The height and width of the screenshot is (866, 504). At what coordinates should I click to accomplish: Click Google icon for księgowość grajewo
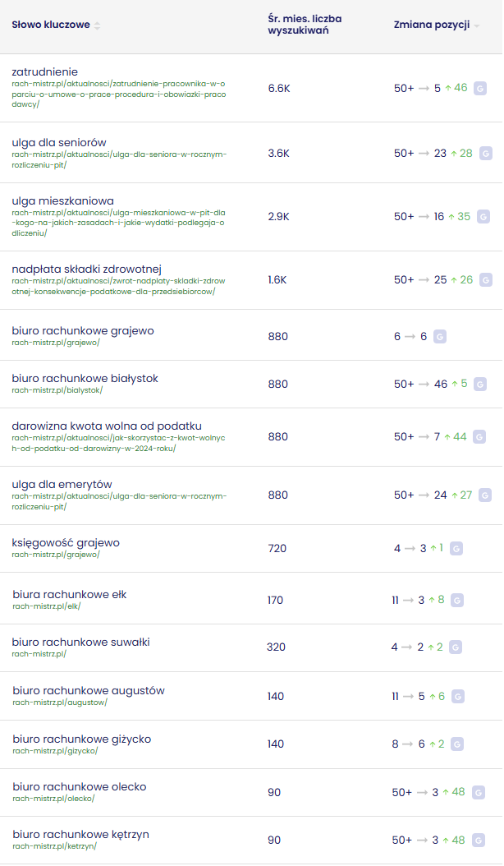click(456, 549)
